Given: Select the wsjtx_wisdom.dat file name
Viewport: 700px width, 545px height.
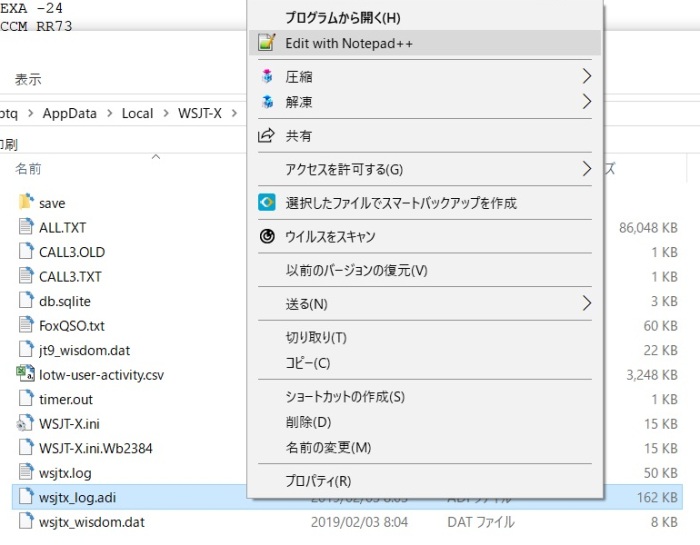Looking at the screenshot, I should pos(92,522).
